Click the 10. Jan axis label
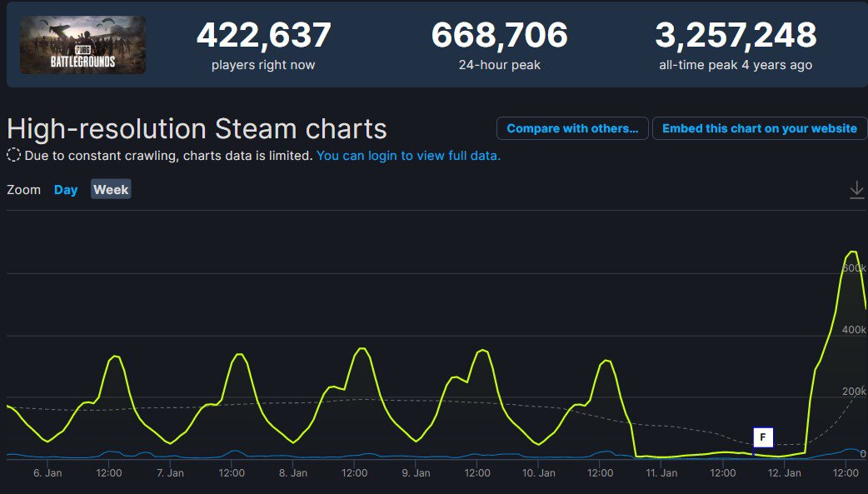The image size is (868, 494). (x=538, y=473)
